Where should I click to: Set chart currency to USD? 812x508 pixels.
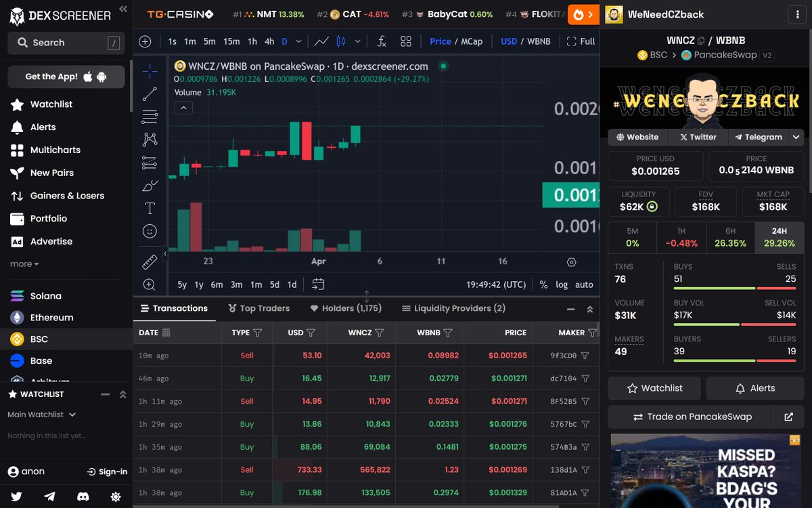pyautogui.click(x=509, y=41)
